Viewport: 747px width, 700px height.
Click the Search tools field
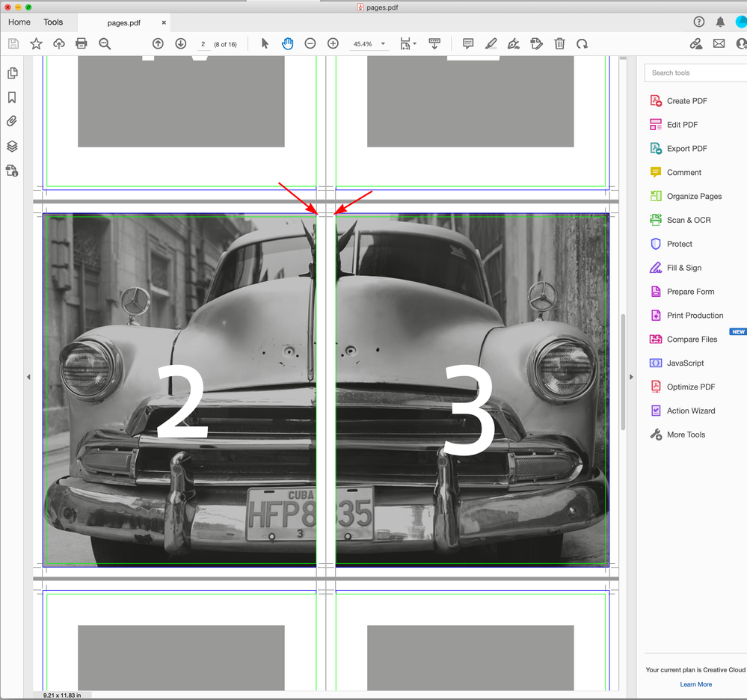[x=695, y=73]
